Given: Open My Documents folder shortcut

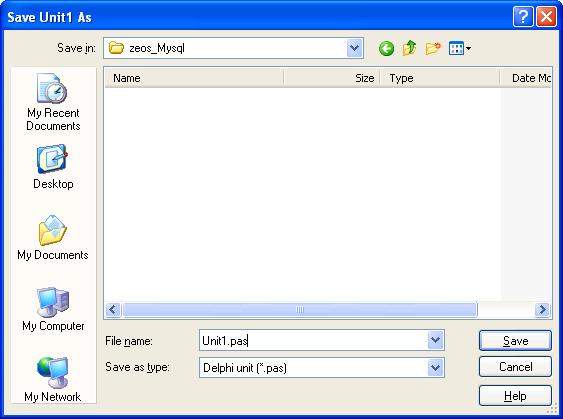Looking at the screenshot, I should [53, 237].
